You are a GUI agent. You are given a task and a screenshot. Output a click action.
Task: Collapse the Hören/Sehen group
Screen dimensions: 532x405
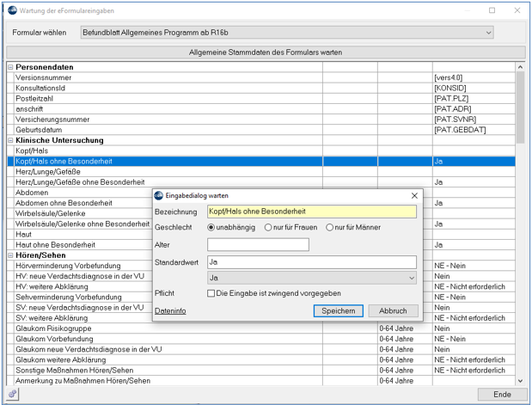coord(10,255)
